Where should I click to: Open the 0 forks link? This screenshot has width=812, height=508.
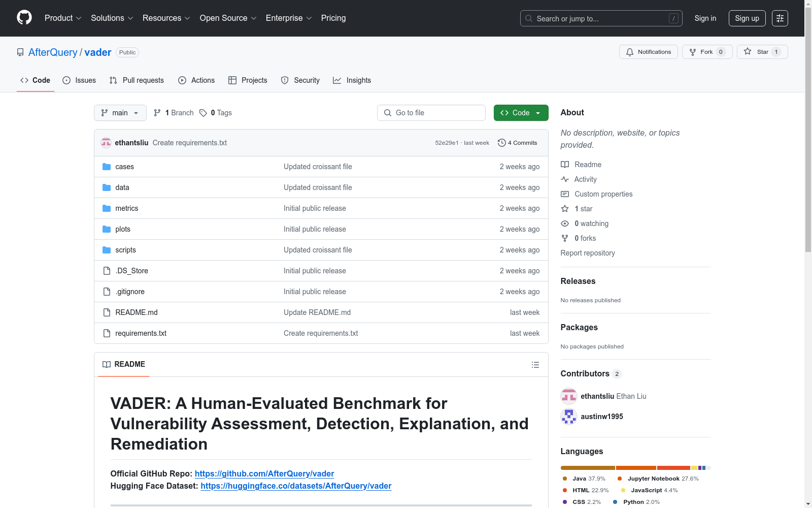click(585, 238)
